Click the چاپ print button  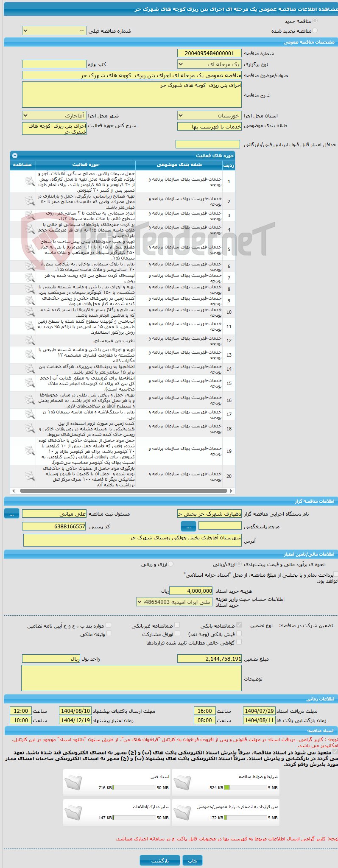click(193, 860)
